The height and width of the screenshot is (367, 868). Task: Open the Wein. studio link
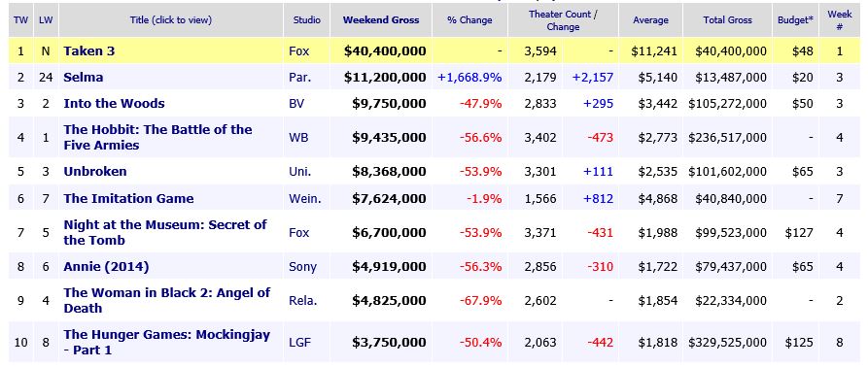305,198
